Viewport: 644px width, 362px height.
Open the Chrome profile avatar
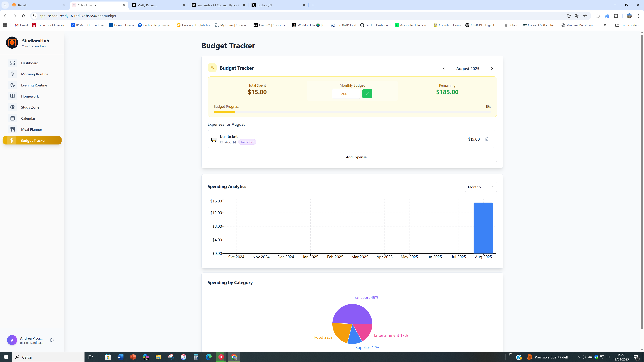click(x=629, y=16)
